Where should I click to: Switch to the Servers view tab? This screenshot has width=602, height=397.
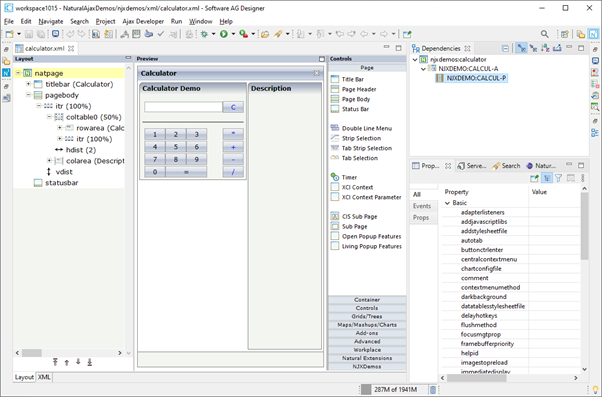tap(472, 166)
